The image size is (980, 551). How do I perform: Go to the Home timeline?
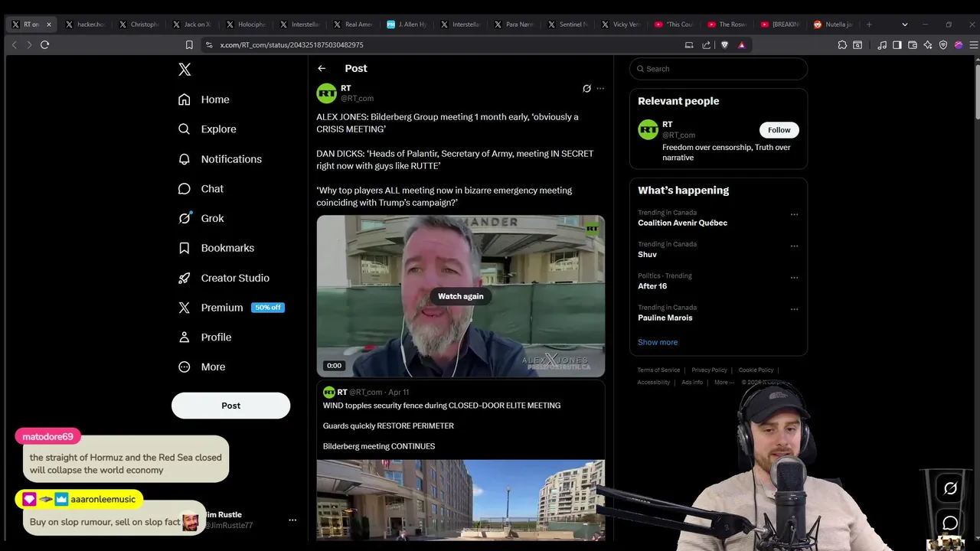[204, 99]
